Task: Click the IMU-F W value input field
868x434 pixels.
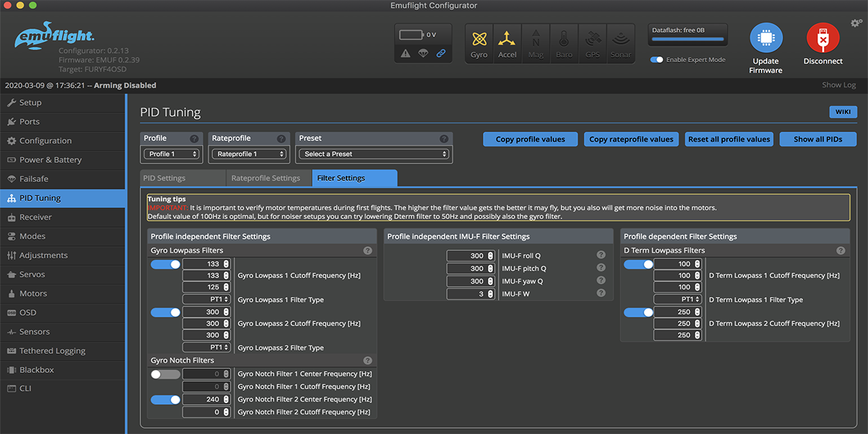Action: 467,294
